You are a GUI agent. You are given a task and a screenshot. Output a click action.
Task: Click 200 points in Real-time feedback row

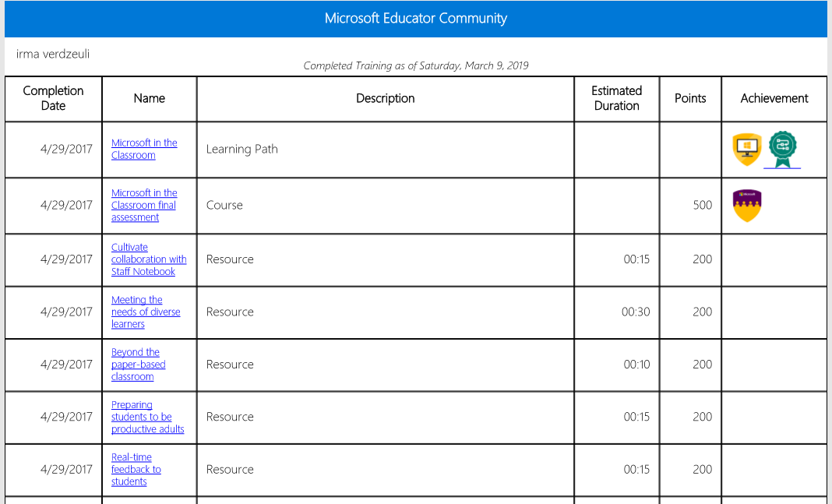pyautogui.click(x=702, y=470)
